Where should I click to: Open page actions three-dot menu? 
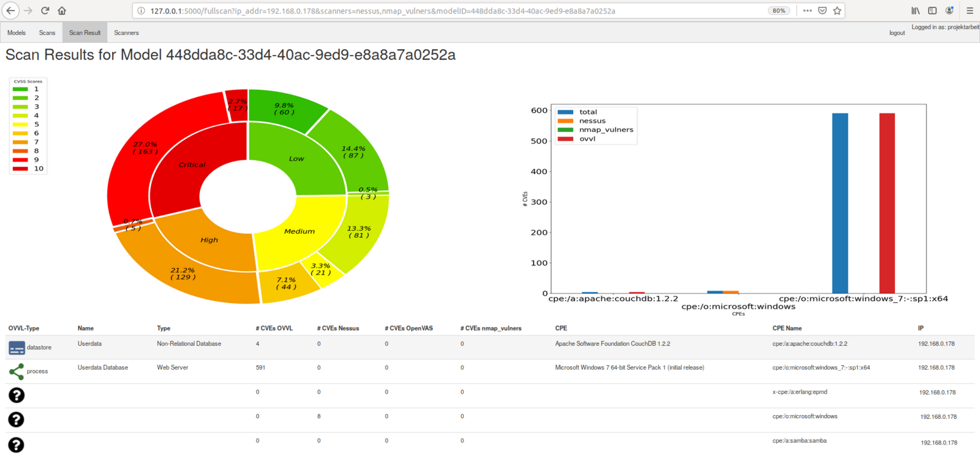tap(807, 10)
